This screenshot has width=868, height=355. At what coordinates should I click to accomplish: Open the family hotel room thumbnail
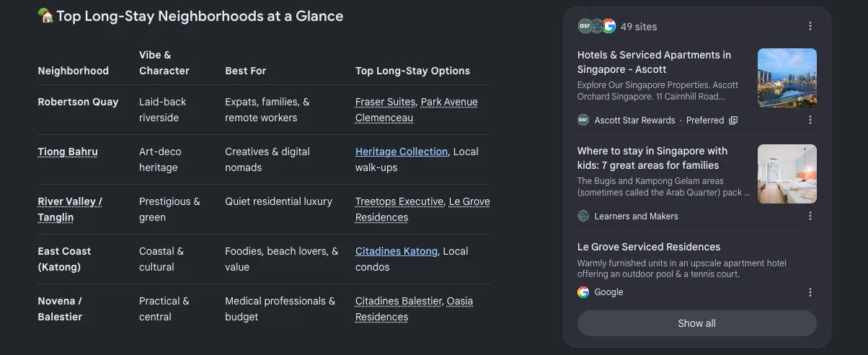tap(787, 174)
